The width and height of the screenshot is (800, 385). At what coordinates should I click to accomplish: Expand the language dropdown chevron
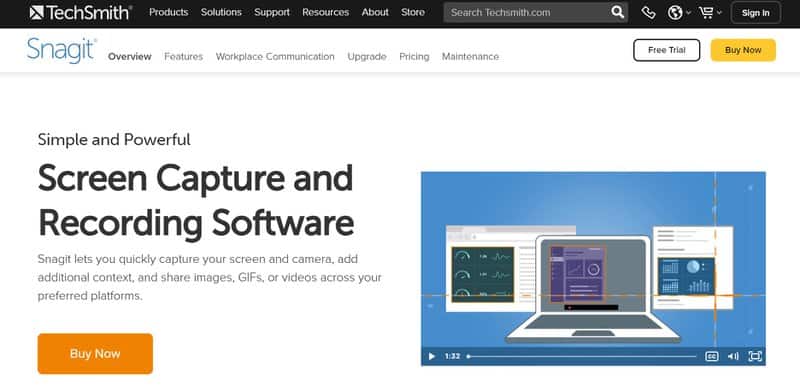(x=688, y=13)
